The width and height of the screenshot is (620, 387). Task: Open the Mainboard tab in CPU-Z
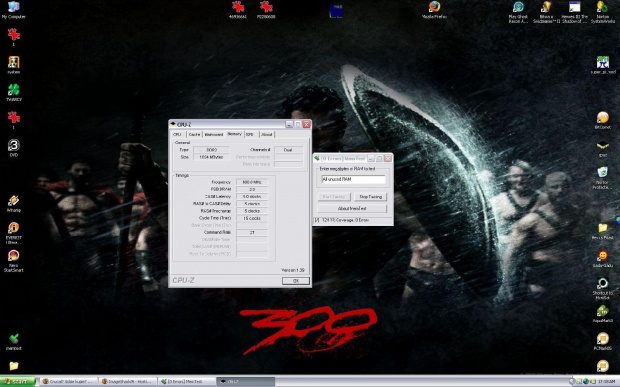pos(214,134)
